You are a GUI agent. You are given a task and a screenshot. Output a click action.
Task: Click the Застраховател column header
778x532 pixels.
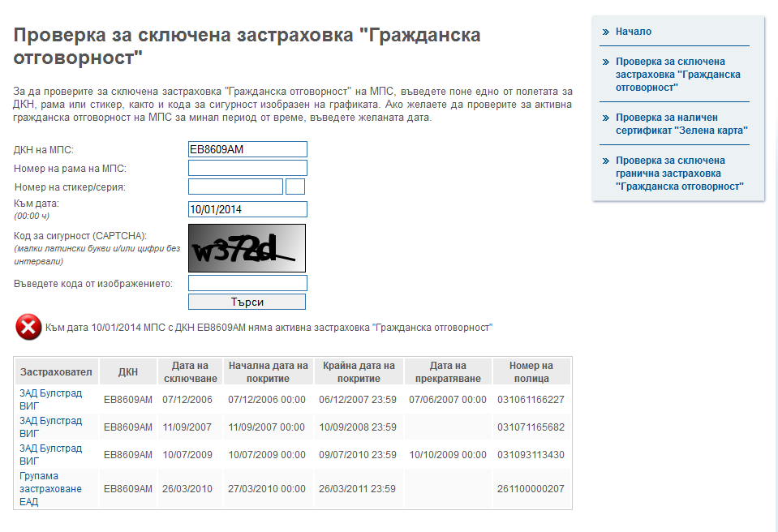56,372
